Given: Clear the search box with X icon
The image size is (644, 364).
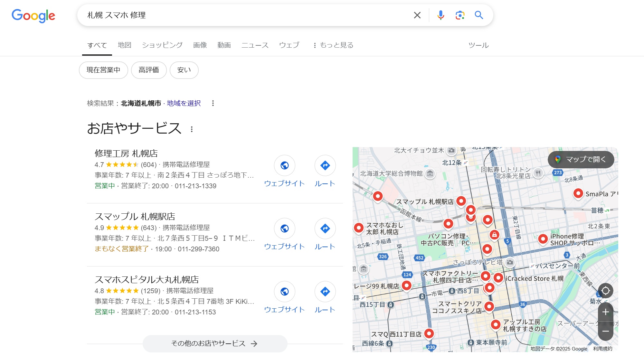Looking at the screenshot, I should 417,15.
